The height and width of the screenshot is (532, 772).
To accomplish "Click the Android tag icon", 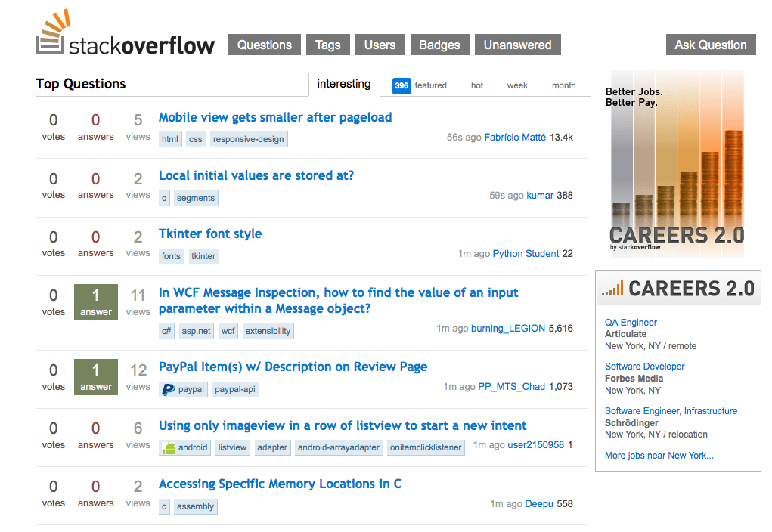I will tap(169, 448).
